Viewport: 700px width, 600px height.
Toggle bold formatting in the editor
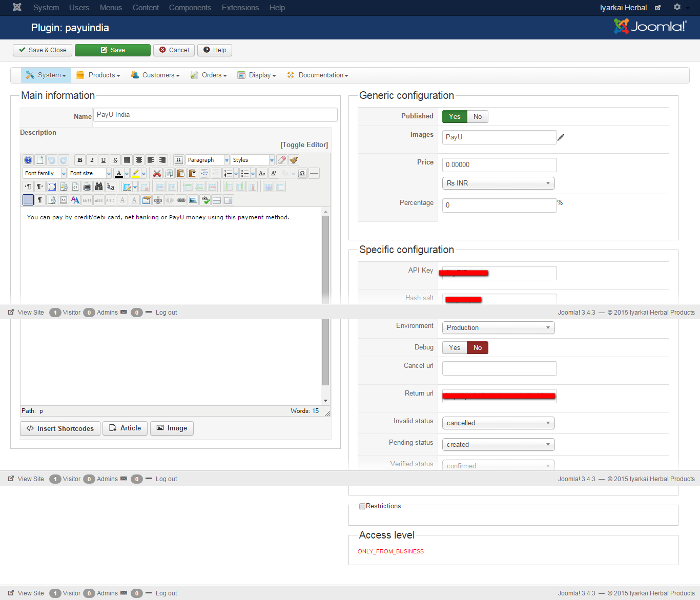point(80,160)
